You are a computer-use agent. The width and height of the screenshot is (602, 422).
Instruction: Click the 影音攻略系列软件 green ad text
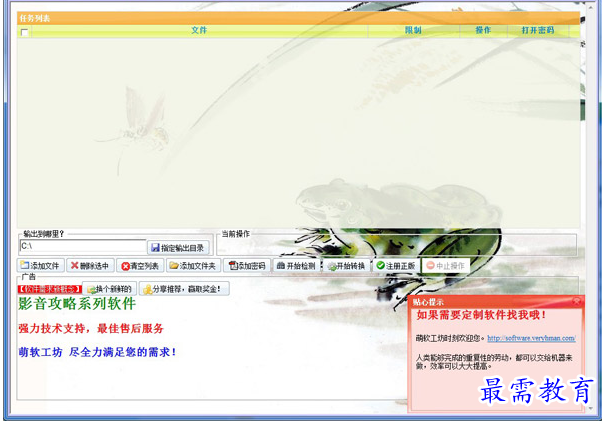coord(77,304)
